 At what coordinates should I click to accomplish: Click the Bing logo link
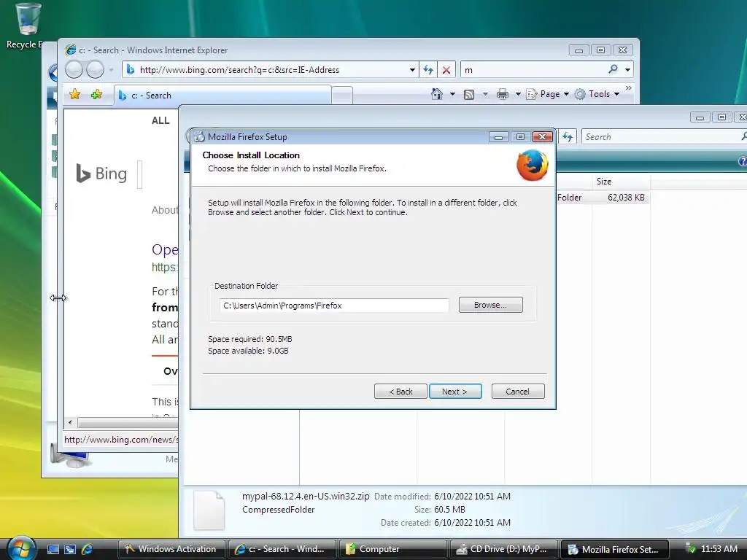(x=102, y=174)
